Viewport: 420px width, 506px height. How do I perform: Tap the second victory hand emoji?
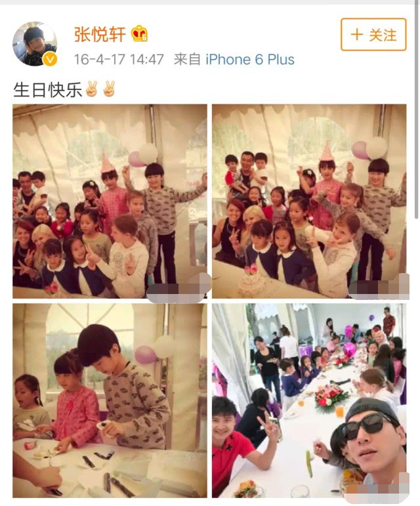coord(109,89)
